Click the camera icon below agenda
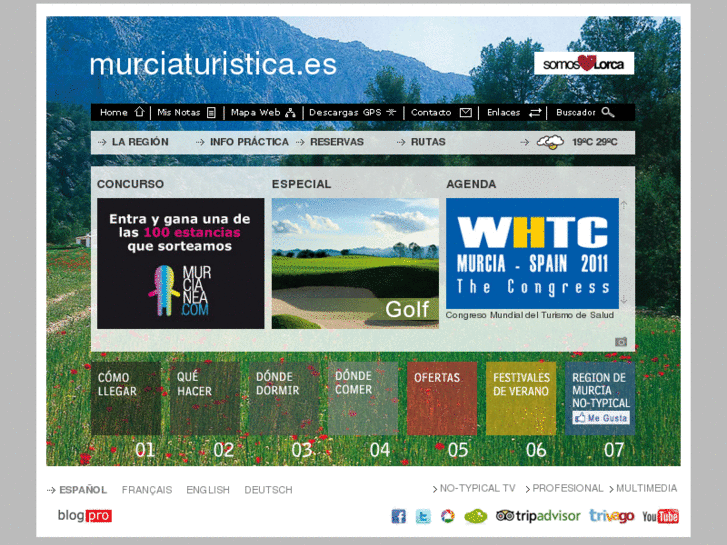 (x=621, y=342)
